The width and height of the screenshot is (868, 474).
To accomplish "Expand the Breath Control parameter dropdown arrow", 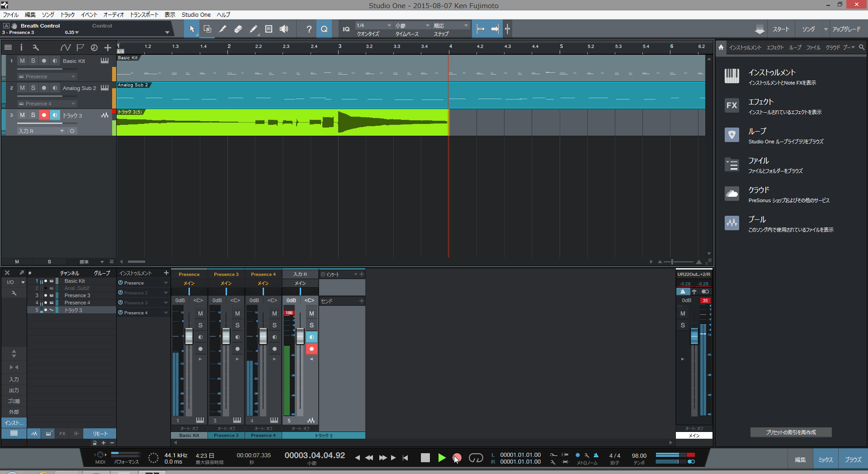I will point(167,32).
